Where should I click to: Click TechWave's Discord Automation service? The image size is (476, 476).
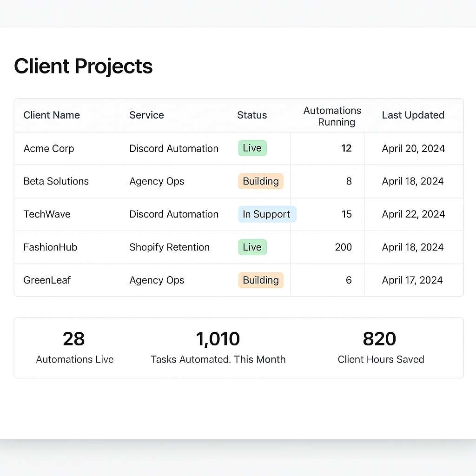(x=174, y=214)
